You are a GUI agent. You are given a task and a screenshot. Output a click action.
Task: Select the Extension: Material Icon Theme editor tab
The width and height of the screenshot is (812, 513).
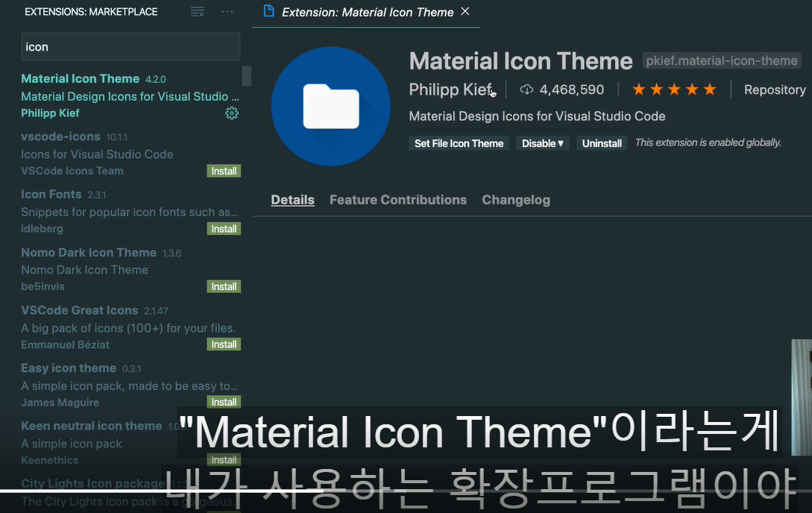point(367,13)
